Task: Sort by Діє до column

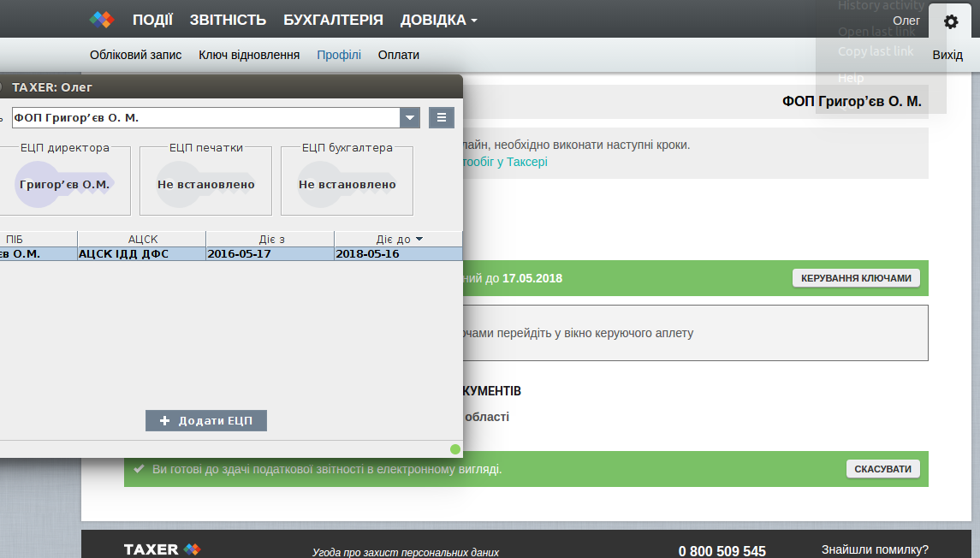Action: coord(399,240)
